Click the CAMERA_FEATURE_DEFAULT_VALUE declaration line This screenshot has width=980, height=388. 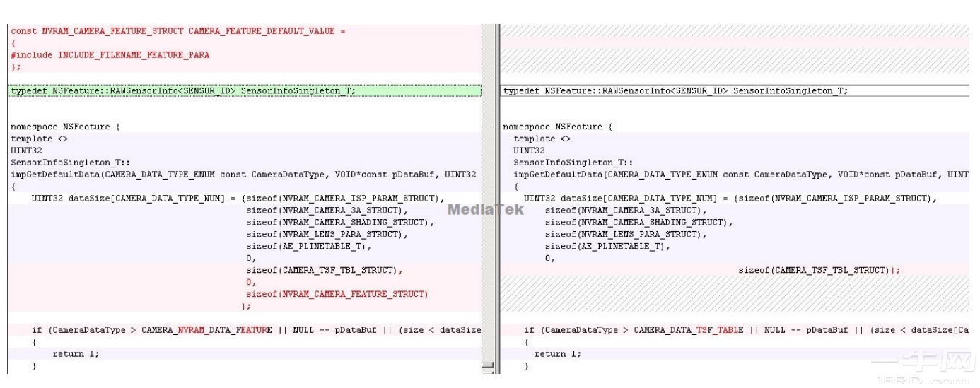tap(178, 32)
